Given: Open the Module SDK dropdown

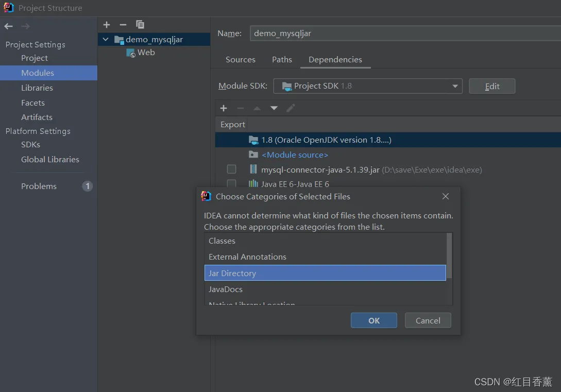Looking at the screenshot, I should coord(368,86).
